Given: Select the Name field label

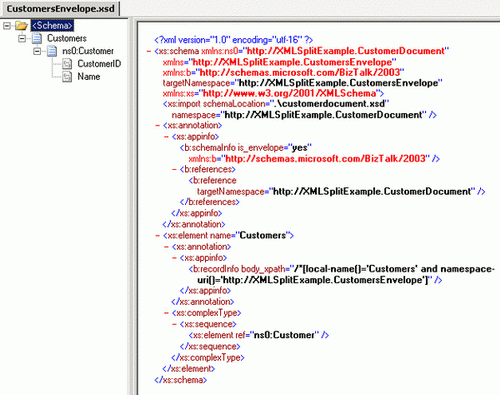Looking at the screenshot, I should (x=89, y=77).
